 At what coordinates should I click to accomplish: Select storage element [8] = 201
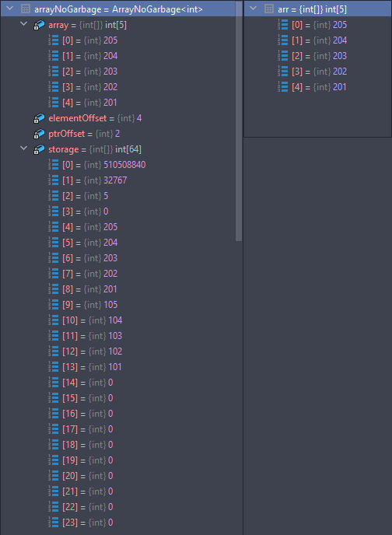click(118, 289)
